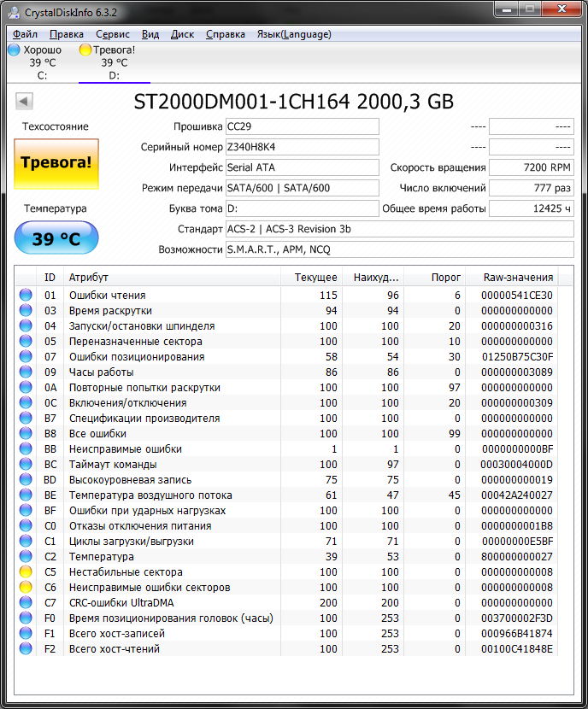Click yellow icon of Неисправимые ошибки секторов
Screen dimensions: 588x709
(x=26, y=587)
